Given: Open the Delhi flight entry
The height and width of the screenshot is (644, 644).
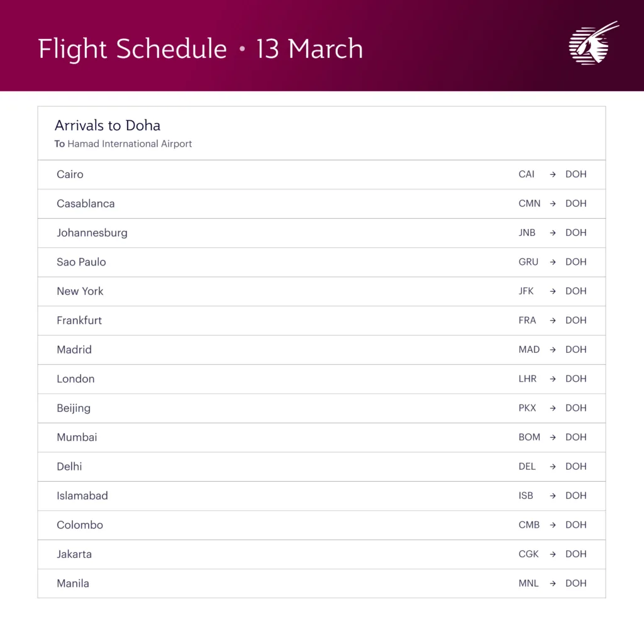Looking at the screenshot, I should pos(321,467).
